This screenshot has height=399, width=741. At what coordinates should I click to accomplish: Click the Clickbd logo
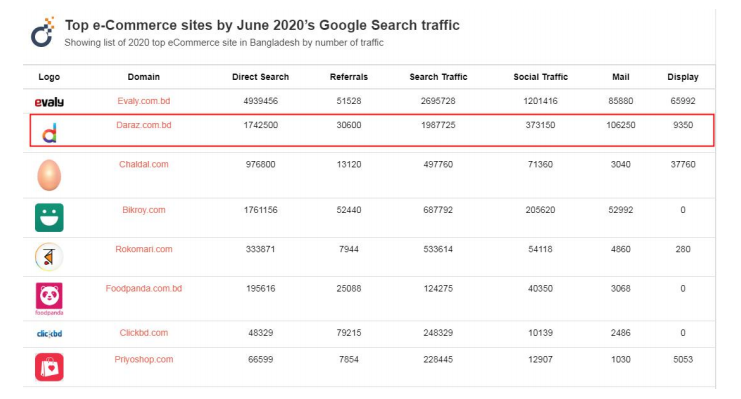[x=49, y=334]
